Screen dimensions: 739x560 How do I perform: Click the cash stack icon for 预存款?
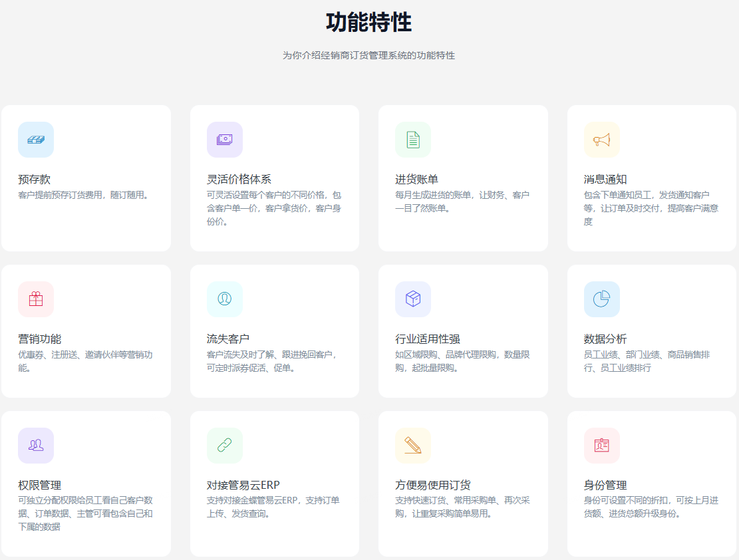click(36, 140)
